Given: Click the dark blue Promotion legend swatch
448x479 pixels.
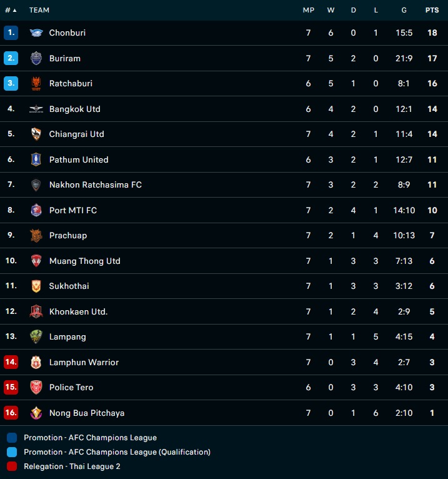Looking at the screenshot, I should point(12,438).
